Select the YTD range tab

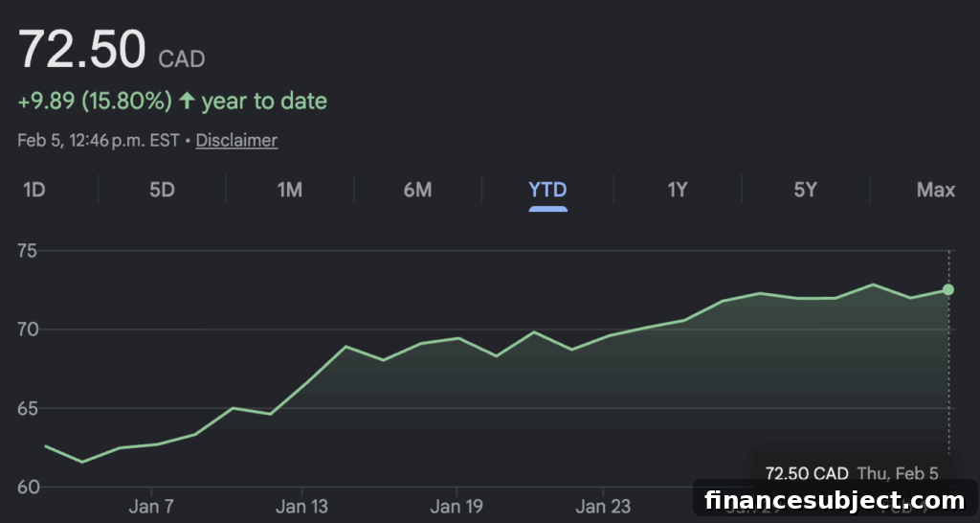548,190
